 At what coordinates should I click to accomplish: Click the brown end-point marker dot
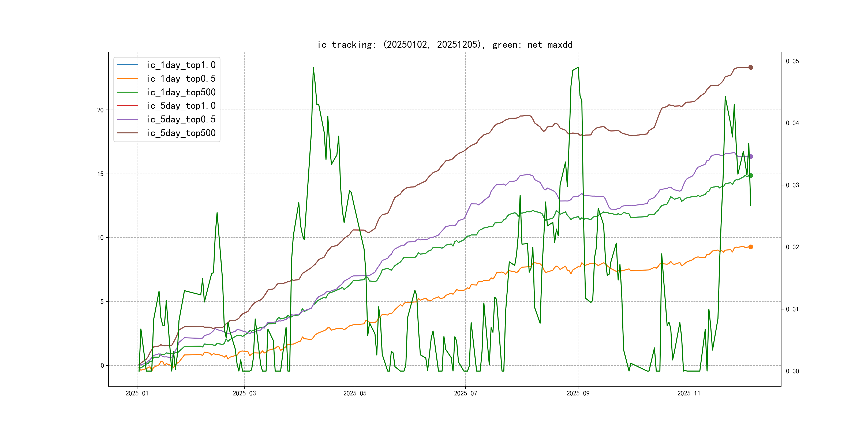751,68
